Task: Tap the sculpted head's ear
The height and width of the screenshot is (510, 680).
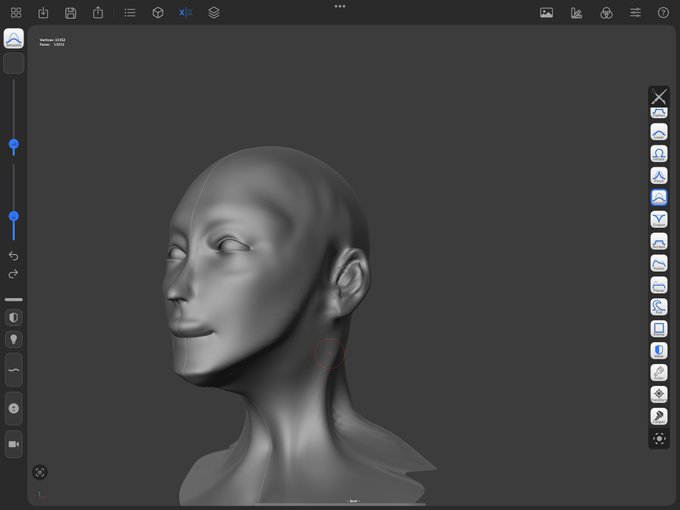Action: click(349, 282)
